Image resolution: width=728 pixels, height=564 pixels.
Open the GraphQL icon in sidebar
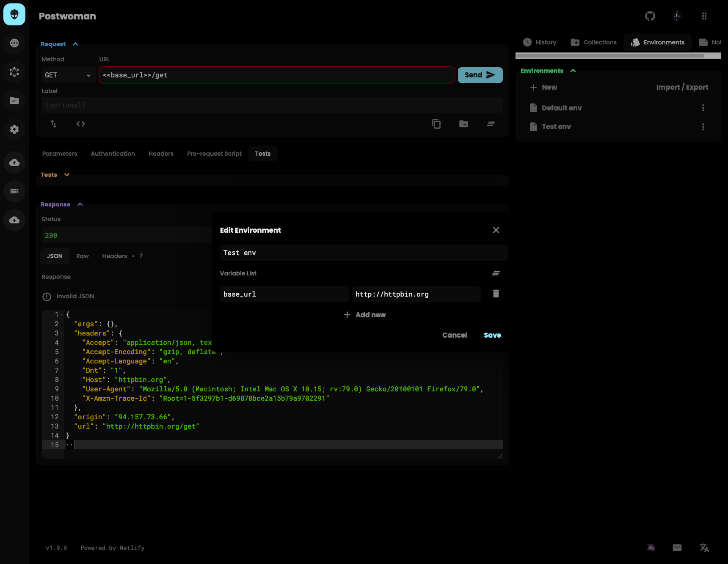tap(14, 72)
